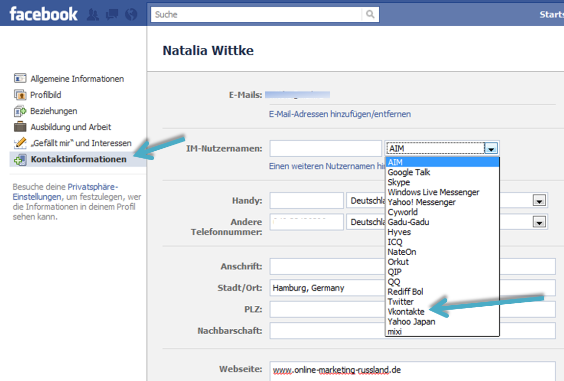
Task: Choose Windows Live Messenger option
Action: (442, 192)
